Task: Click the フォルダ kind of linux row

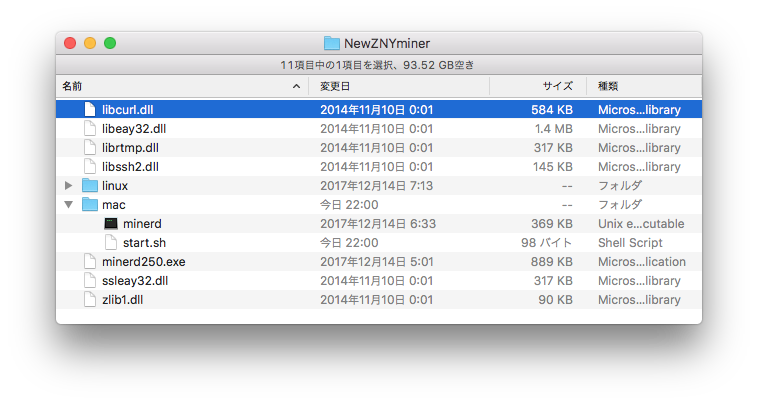Action: pos(620,186)
